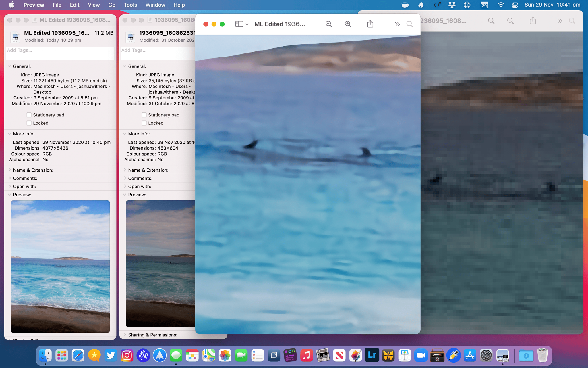The width and height of the screenshot is (588, 368).
Task: Zoom in using ML Edited window toolbar
Action: tap(348, 24)
